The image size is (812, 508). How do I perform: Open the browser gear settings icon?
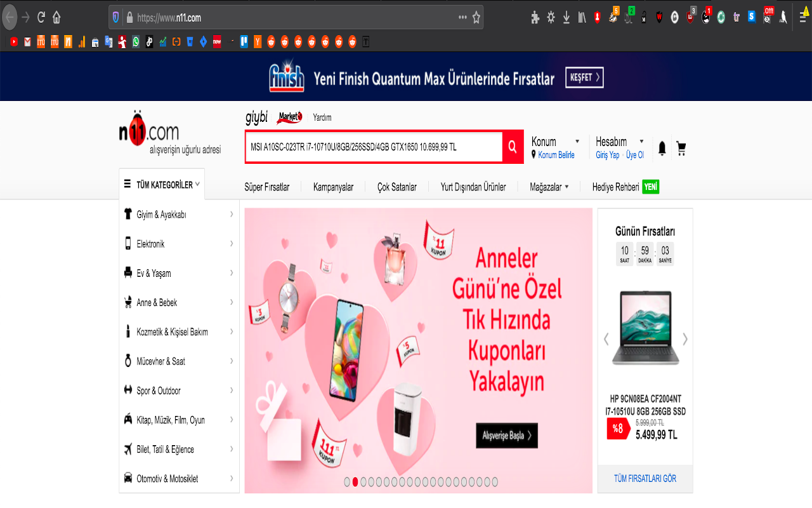click(551, 18)
